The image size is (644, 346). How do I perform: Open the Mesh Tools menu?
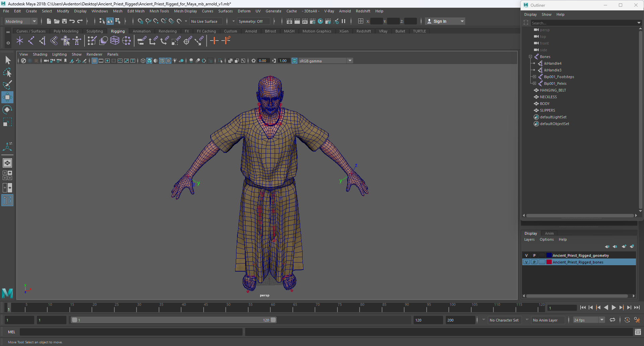tap(159, 11)
